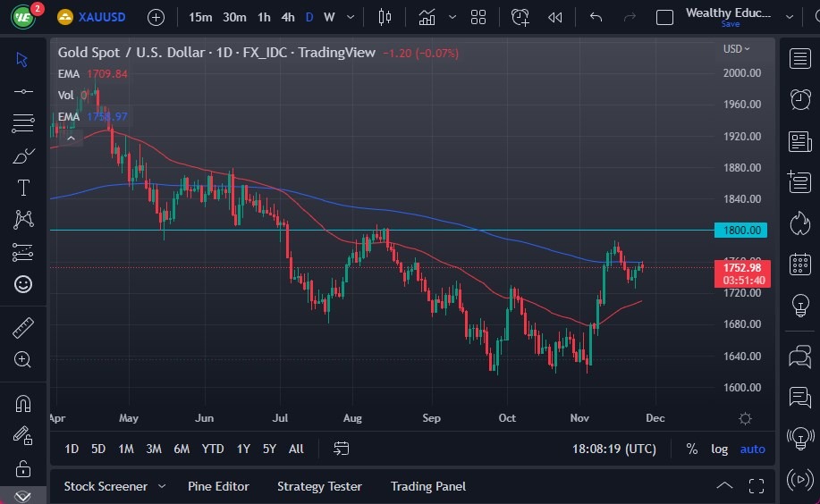Collapse the indicator legend chevron
The image size is (820, 504).
[71, 137]
